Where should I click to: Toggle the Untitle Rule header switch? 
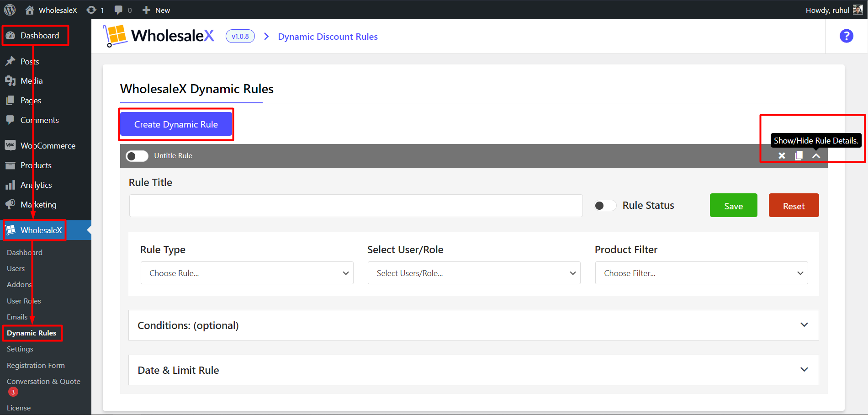(x=137, y=156)
